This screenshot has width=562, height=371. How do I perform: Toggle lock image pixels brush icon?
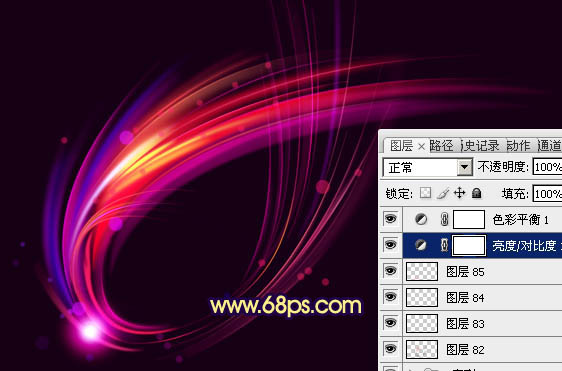click(443, 194)
